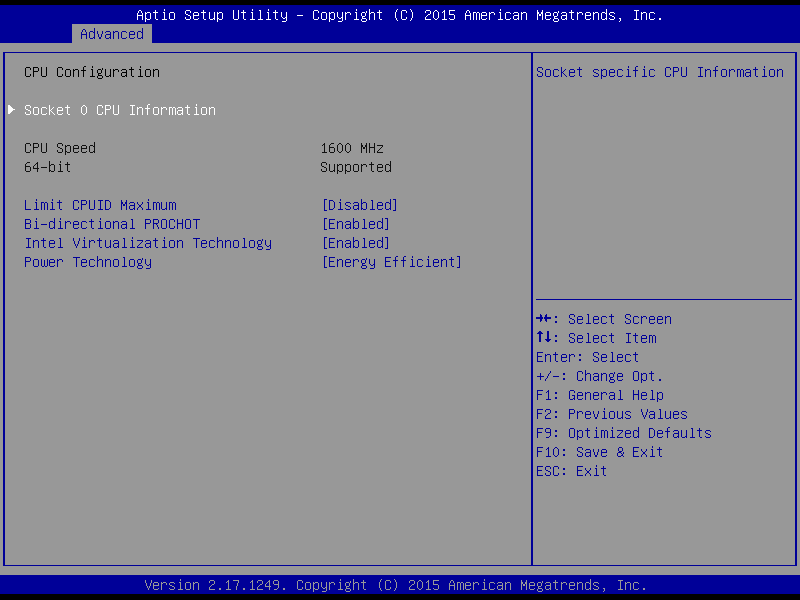Select the Intel Virtualization Technology label
This screenshot has height=600, width=800.
[148, 243]
